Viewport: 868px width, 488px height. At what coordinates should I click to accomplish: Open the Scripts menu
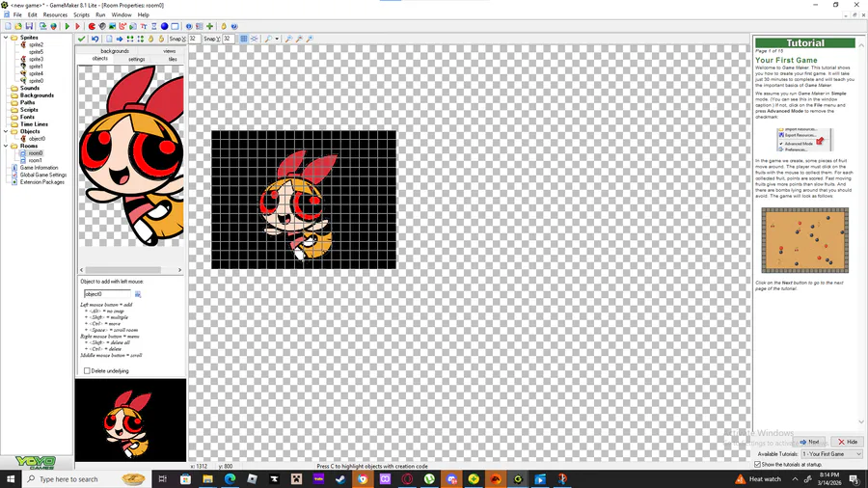pyautogui.click(x=81, y=14)
